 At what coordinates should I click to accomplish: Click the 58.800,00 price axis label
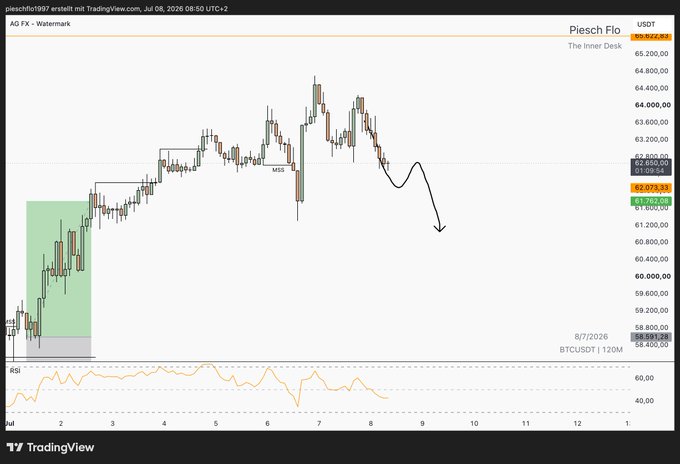click(651, 328)
